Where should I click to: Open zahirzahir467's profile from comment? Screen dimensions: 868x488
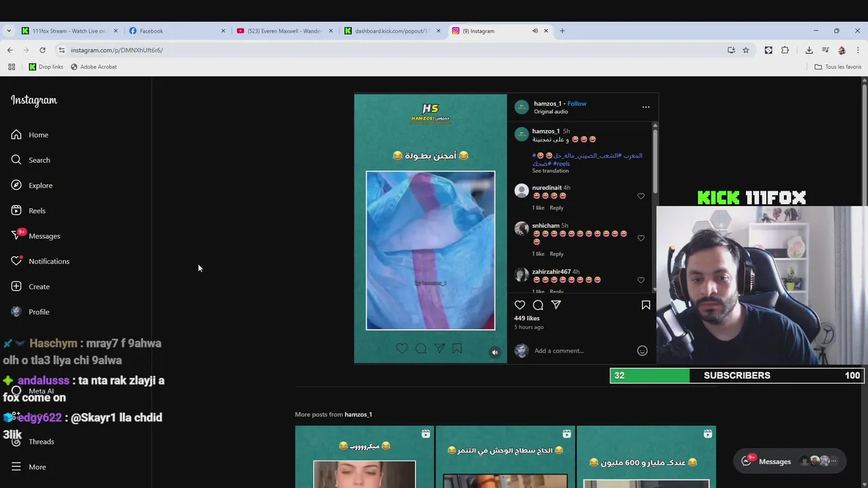click(x=551, y=272)
